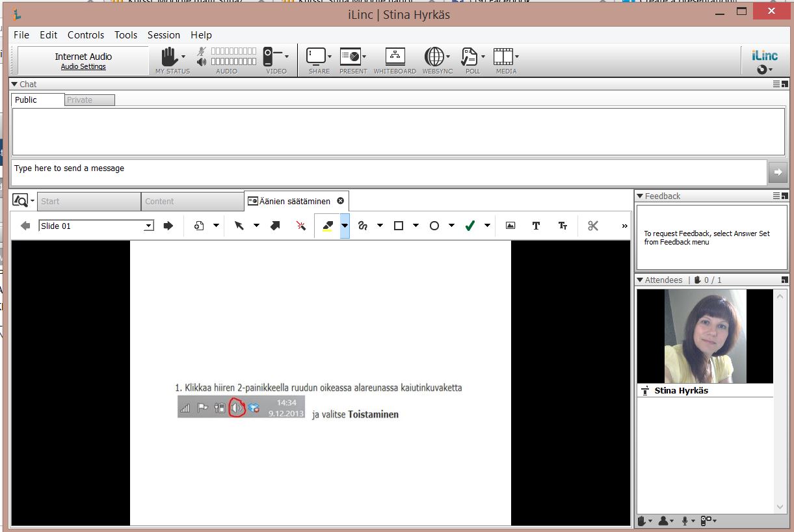Select the arrow pointer tool
Viewport: 794px width, 532px height.
(239, 226)
